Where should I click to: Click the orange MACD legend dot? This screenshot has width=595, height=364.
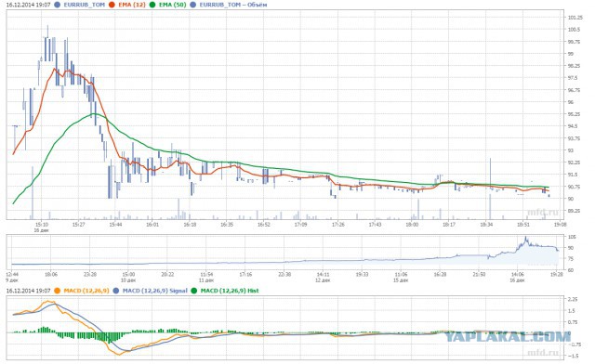point(58,291)
